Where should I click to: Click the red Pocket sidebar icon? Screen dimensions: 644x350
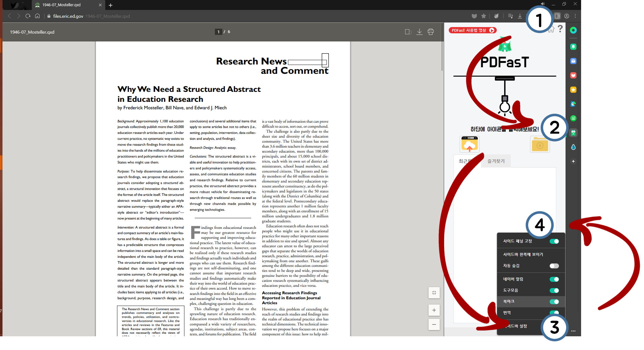click(x=573, y=75)
